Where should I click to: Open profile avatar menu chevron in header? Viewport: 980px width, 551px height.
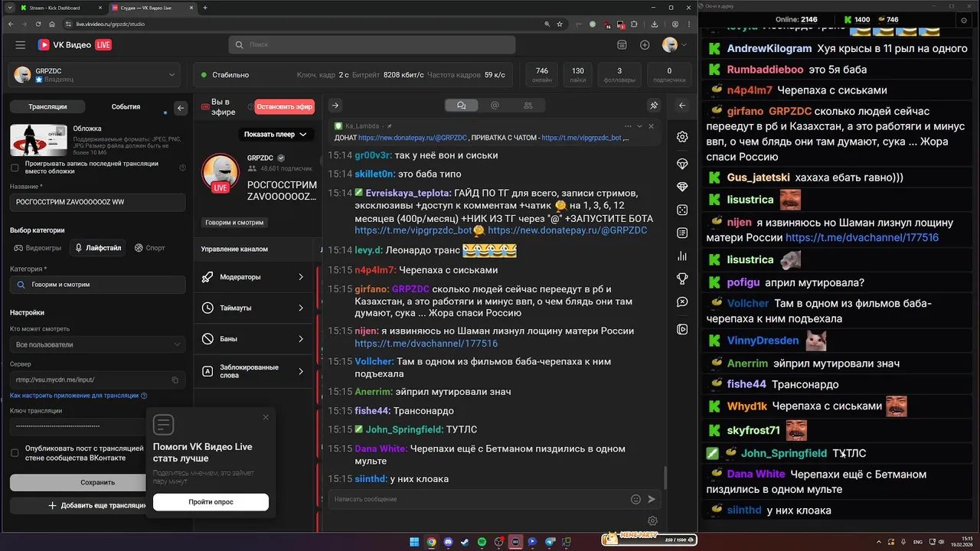[684, 45]
